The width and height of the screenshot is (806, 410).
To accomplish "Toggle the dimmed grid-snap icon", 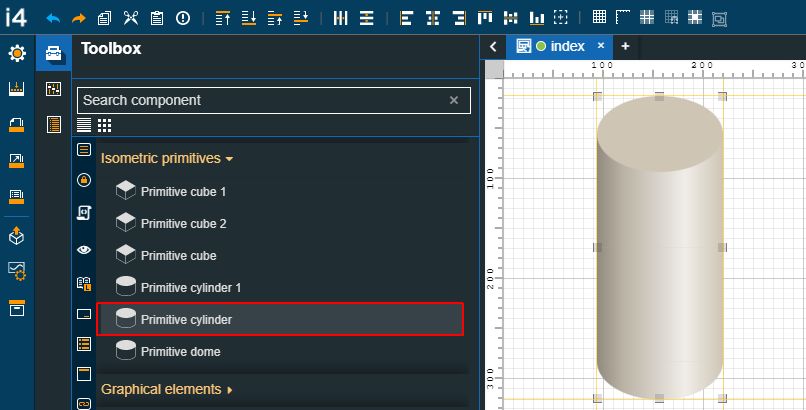I will (671, 17).
